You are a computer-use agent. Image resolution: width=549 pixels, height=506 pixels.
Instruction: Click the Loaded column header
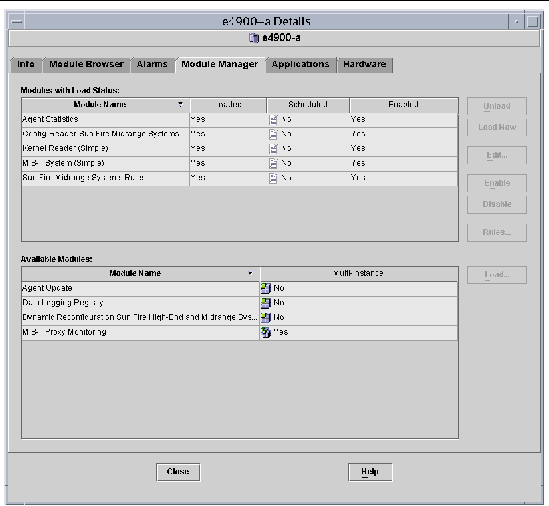point(229,105)
